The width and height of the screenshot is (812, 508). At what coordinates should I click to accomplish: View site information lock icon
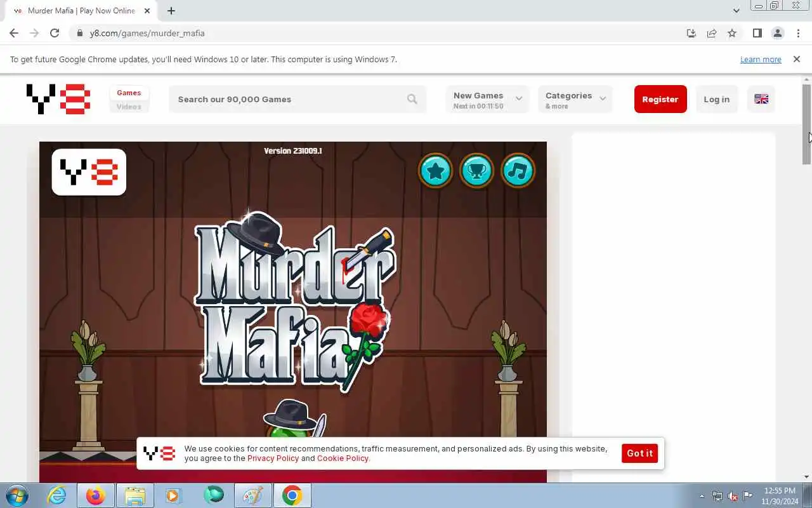(x=80, y=33)
